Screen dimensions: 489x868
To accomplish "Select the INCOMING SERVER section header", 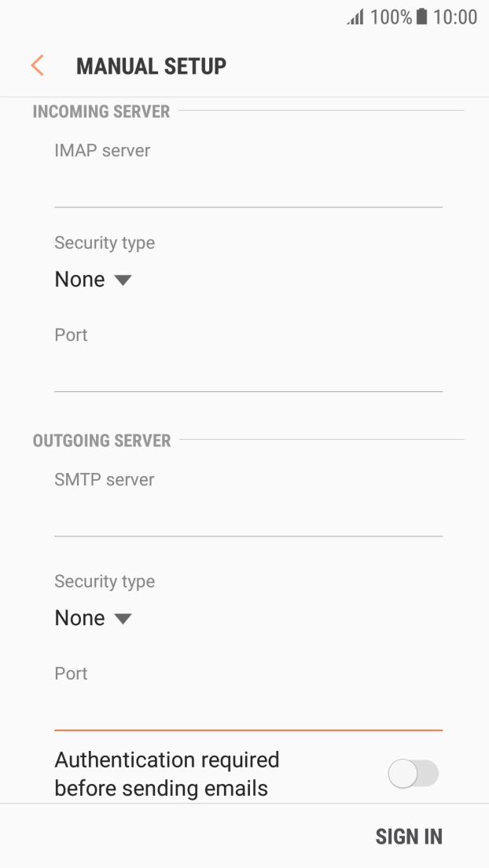I will 101,112.
